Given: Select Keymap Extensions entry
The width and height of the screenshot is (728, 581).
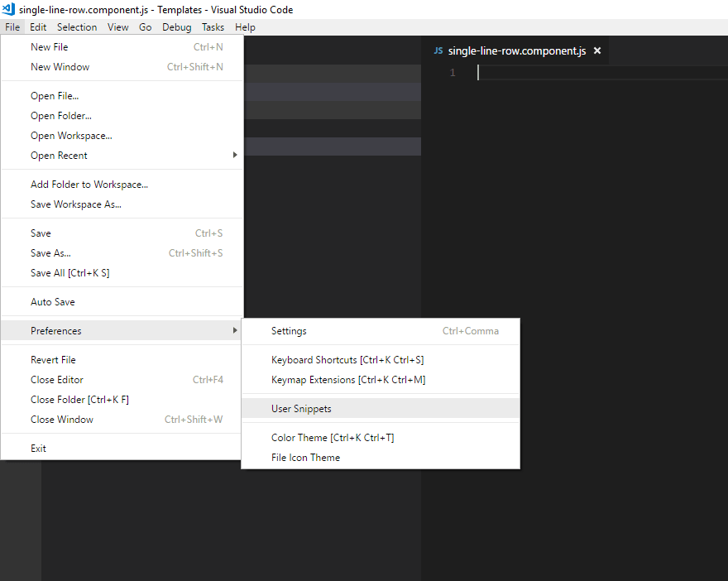Looking at the screenshot, I should 348,380.
